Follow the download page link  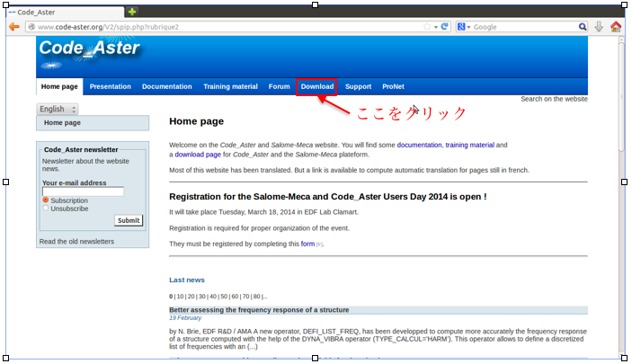[x=198, y=155]
